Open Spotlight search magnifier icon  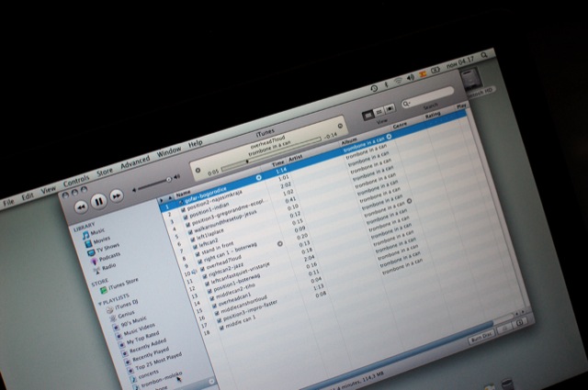coord(484,55)
